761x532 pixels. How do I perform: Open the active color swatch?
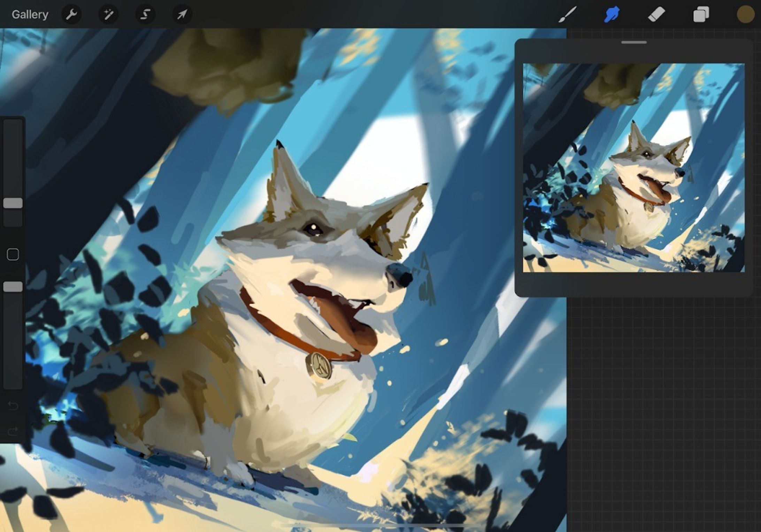click(x=746, y=15)
